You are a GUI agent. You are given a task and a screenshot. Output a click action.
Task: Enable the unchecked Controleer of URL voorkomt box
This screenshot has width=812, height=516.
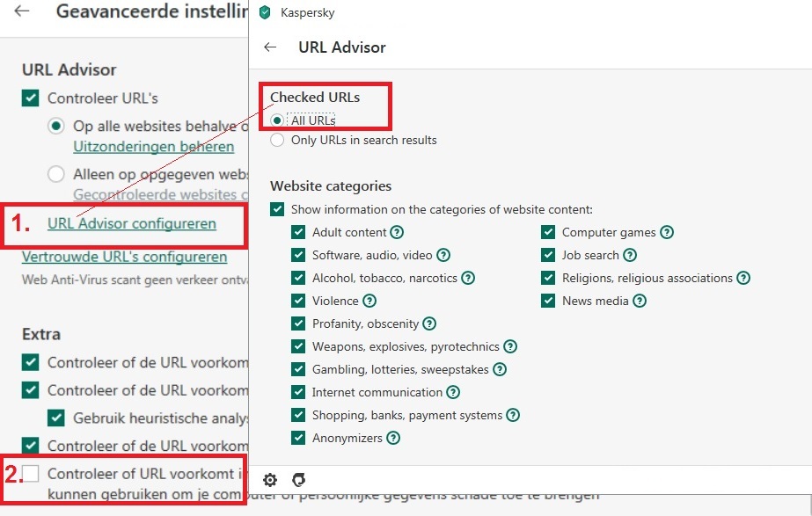coord(31,473)
